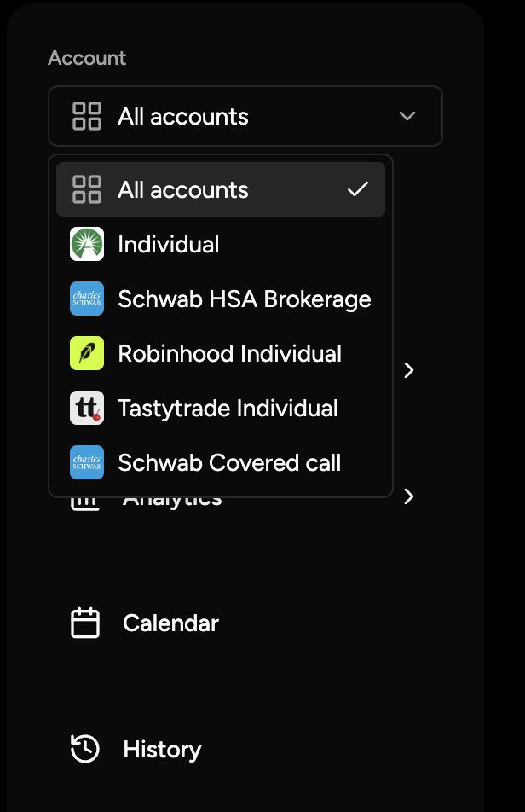Click the tastytrade tt logo icon
This screenshot has width=525, height=812.
(87, 408)
